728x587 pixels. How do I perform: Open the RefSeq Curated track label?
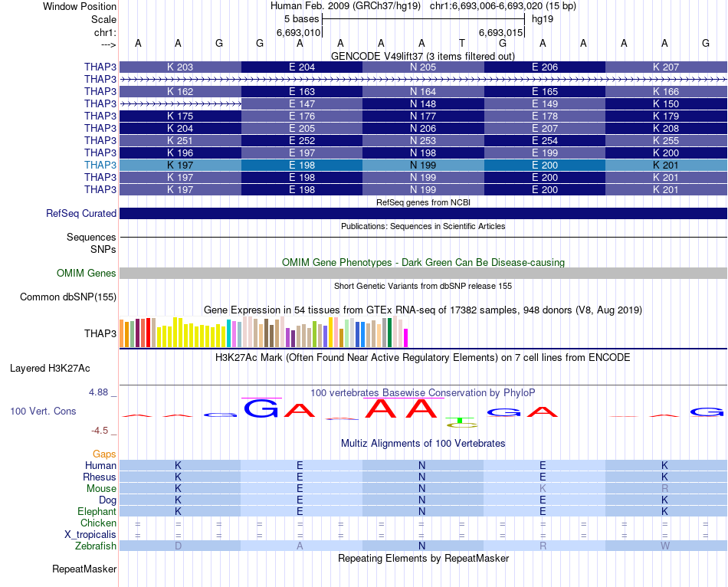click(x=81, y=213)
